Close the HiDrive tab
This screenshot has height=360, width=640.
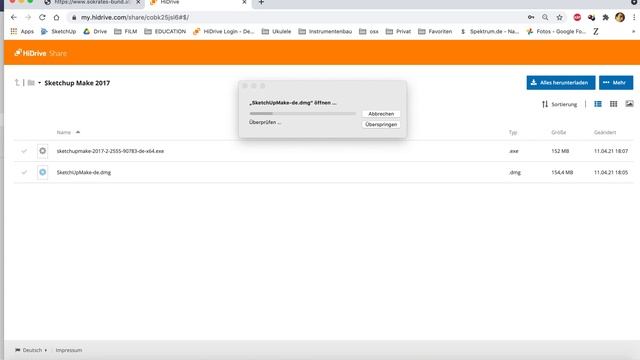tap(244, 2)
